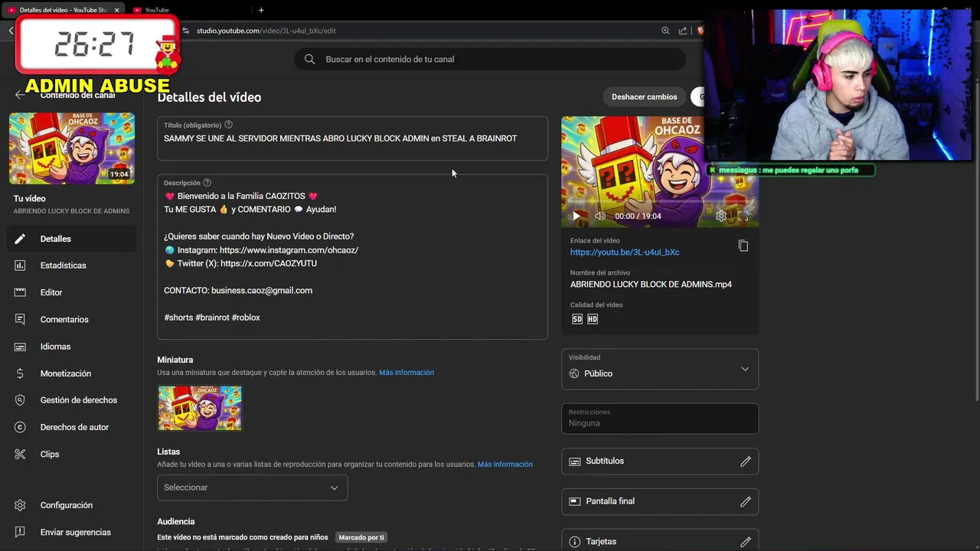
Task: Toggle preview player fullscreen
Action: 743,216
